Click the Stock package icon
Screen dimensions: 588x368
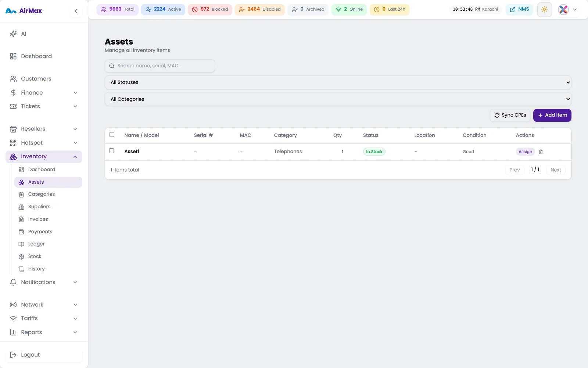coord(21,256)
